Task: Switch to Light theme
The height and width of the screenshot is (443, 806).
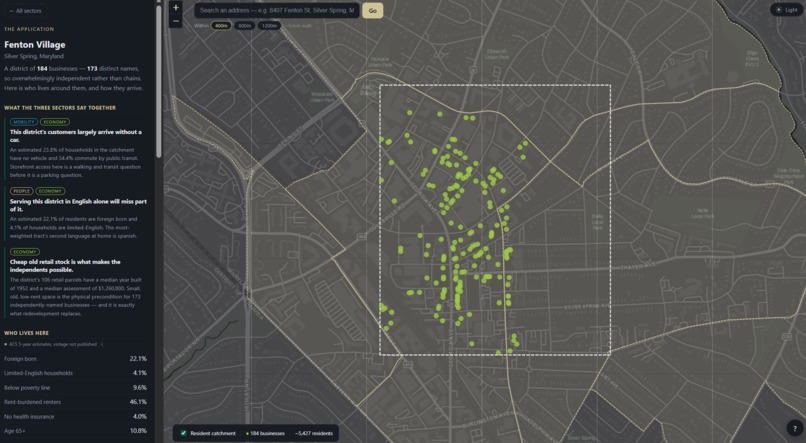Action: point(786,10)
